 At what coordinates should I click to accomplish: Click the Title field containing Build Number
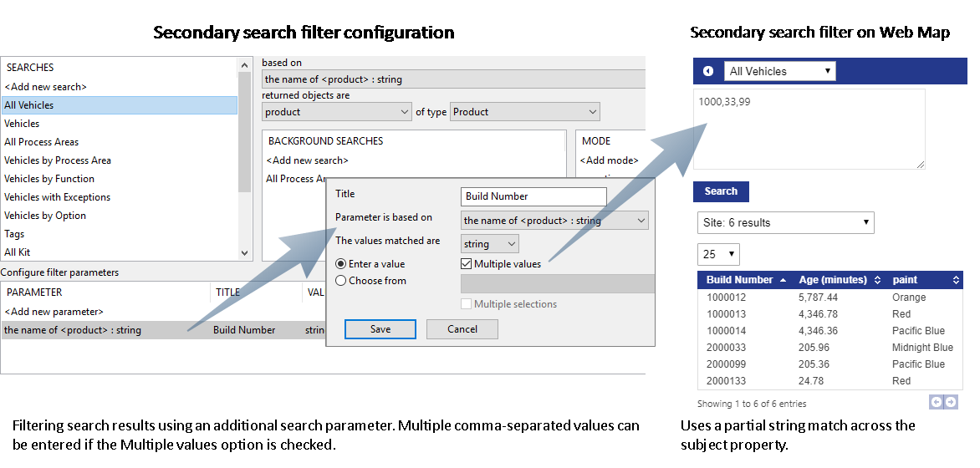[x=533, y=196]
